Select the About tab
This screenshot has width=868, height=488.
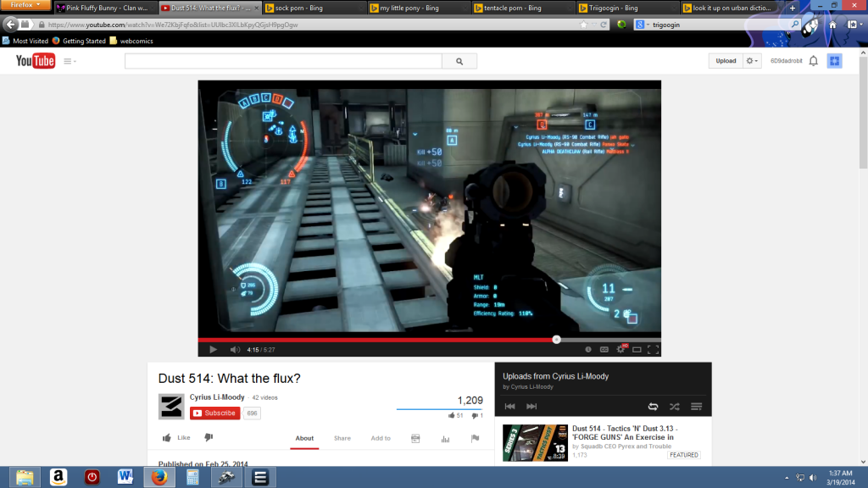pyautogui.click(x=304, y=438)
